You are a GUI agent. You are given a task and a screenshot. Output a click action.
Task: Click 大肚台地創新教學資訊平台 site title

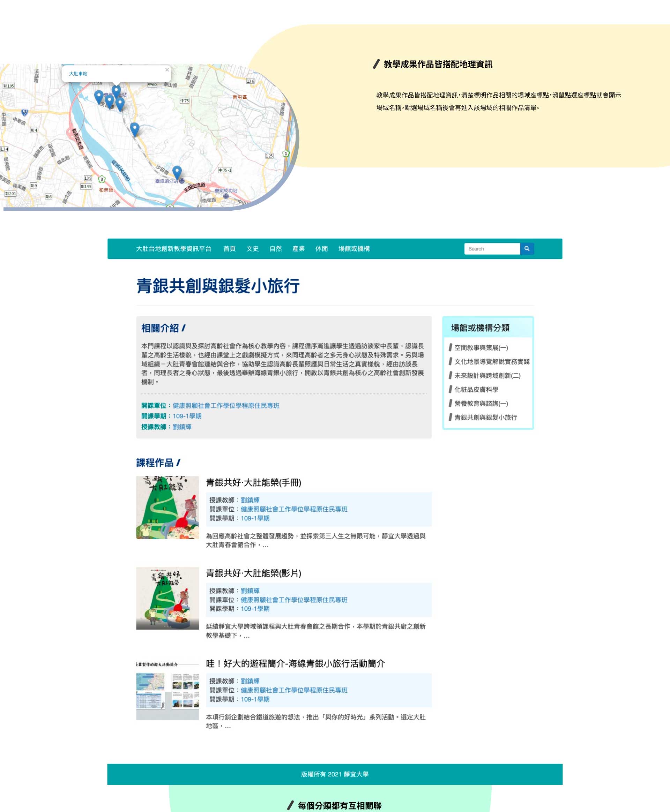tap(173, 248)
